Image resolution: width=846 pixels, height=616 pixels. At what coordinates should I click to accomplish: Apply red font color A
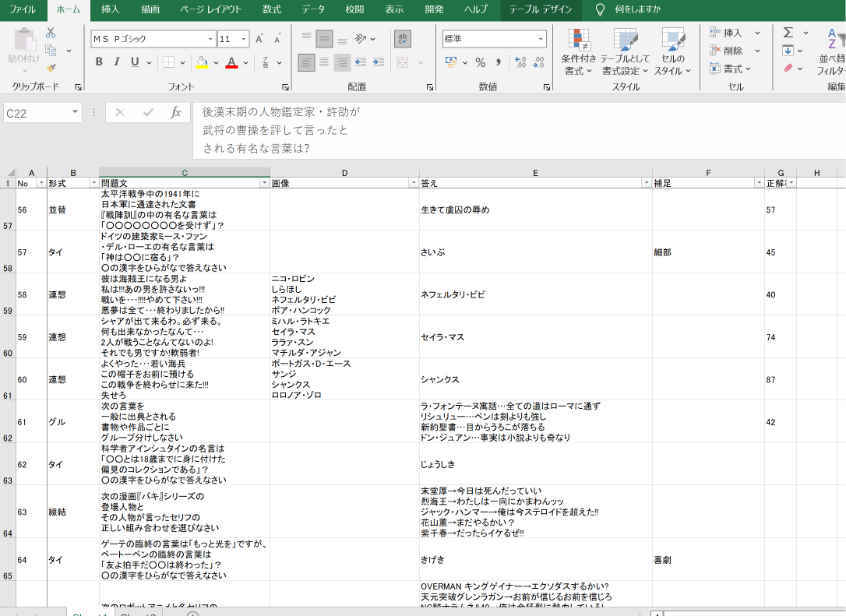click(231, 62)
